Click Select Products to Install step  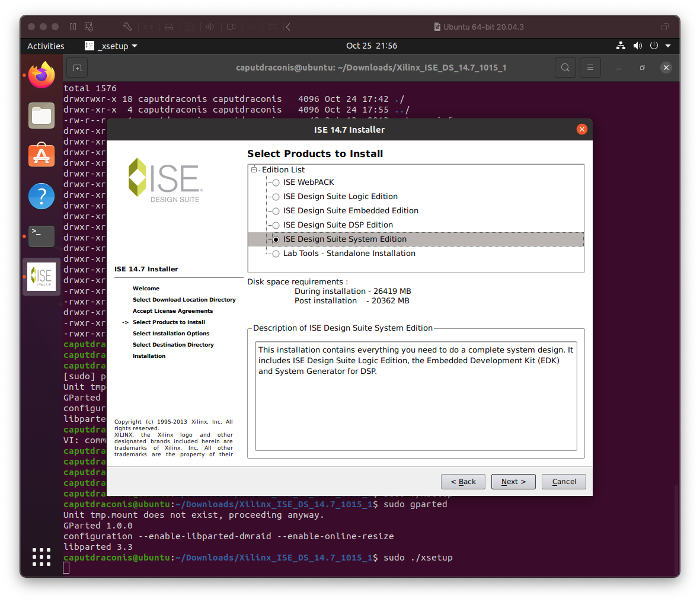[169, 322]
